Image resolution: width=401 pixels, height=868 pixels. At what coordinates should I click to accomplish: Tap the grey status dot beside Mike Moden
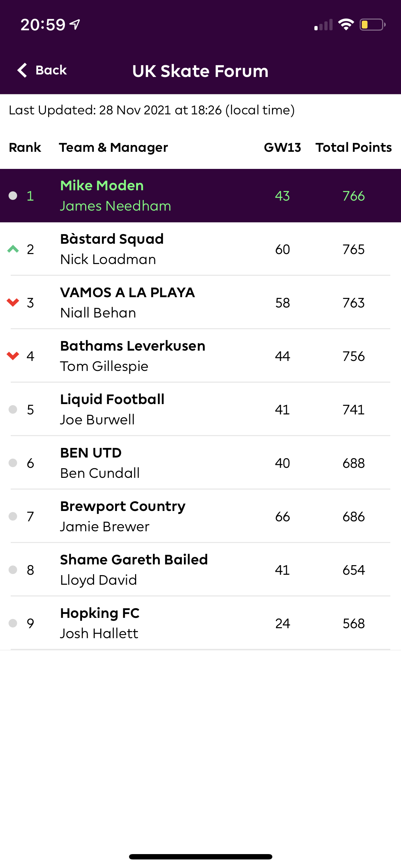pos(13,196)
